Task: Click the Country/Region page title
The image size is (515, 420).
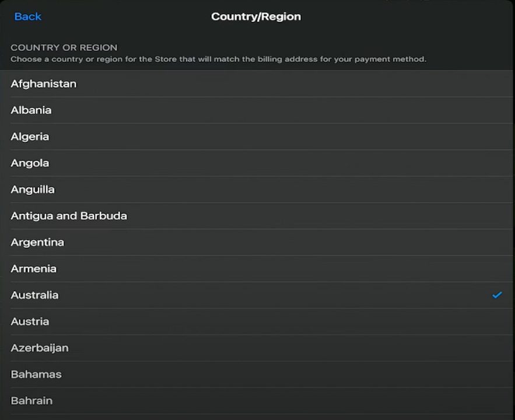Action: pos(256,16)
